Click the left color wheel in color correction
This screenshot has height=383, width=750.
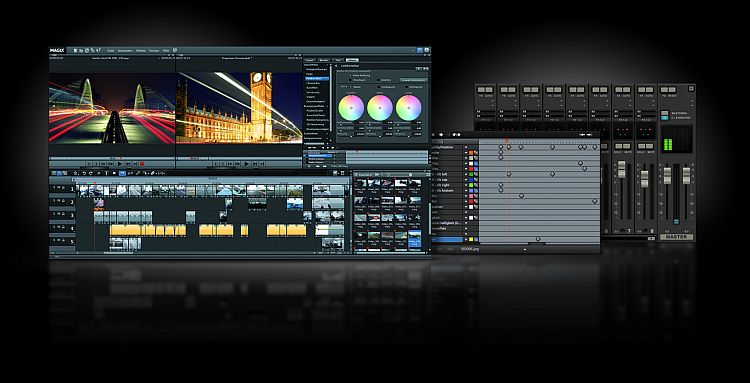[351, 108]
